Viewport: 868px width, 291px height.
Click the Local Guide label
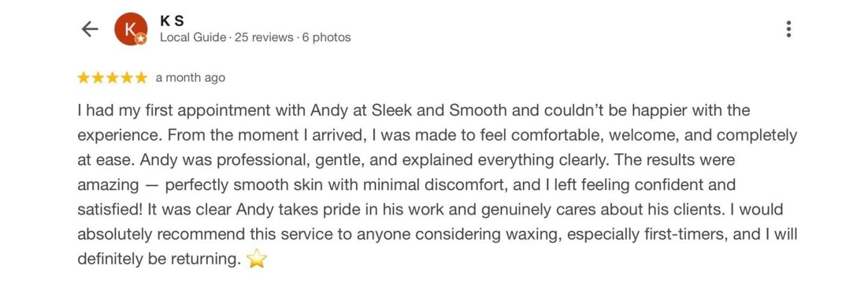tap(193, 37)
